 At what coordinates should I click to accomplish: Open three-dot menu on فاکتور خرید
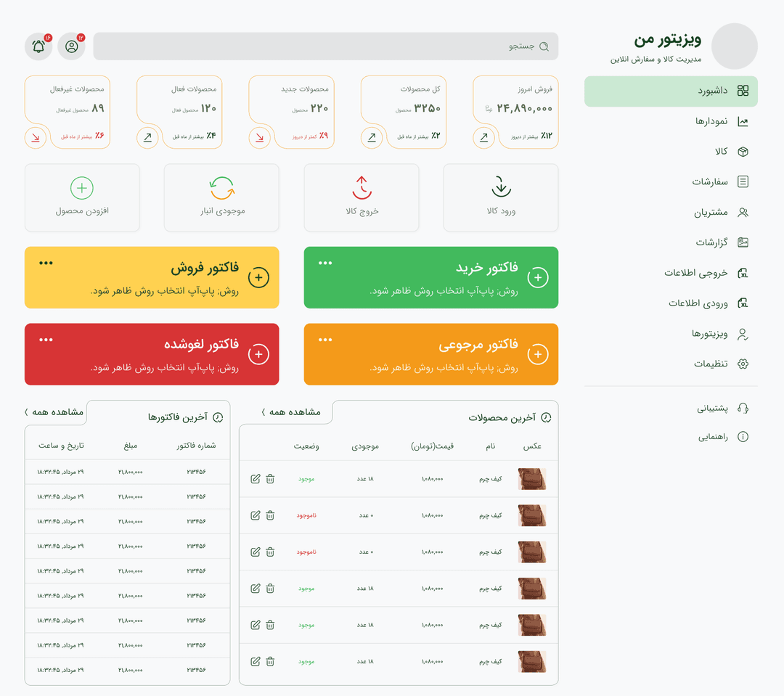(325, 263)
